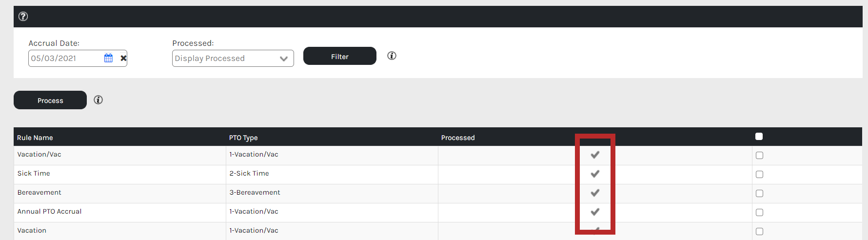Check the box for Bereavement rule
This screenshot has height=240, width=868.
(759, 194)
